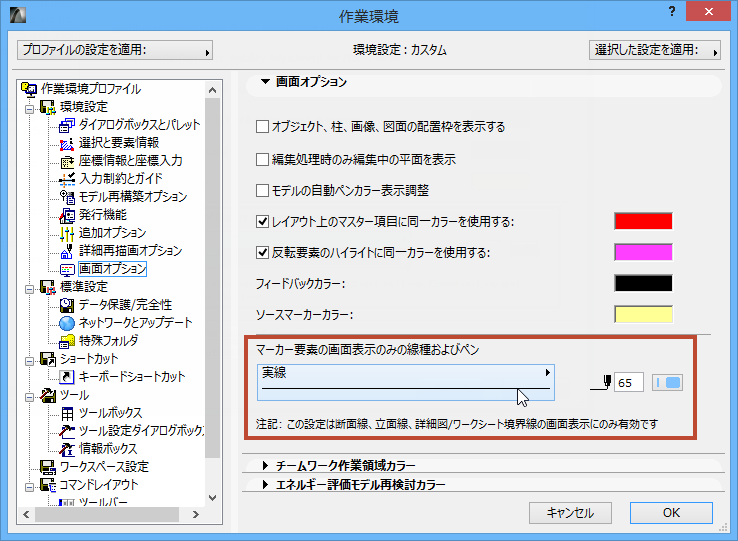Open the blue pen color swatch
738x541 pixels.
click(x=667, y=383)
